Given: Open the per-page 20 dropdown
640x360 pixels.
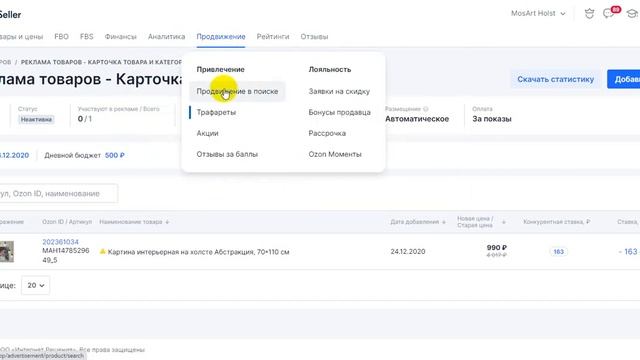Looking at the screenshot, I should tap(36, 285).
